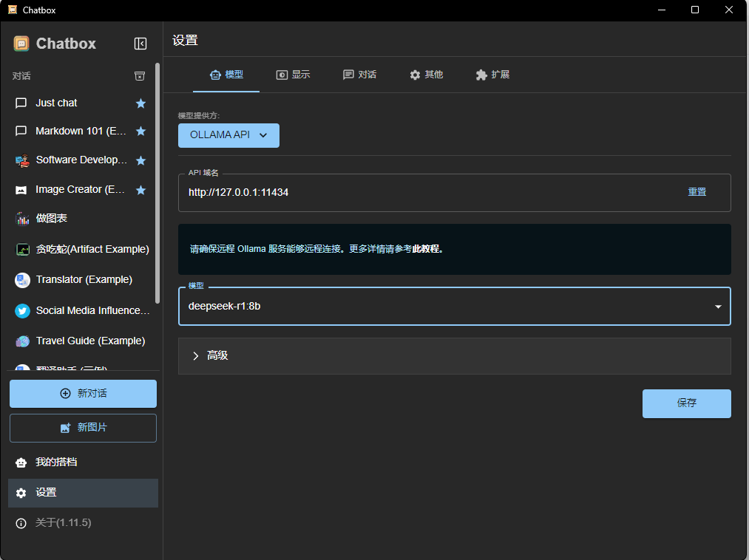Click 重置 to reset API host
The width and height of the screenshot is (749, 560).
pyautogui.click(x=697, y=192)
